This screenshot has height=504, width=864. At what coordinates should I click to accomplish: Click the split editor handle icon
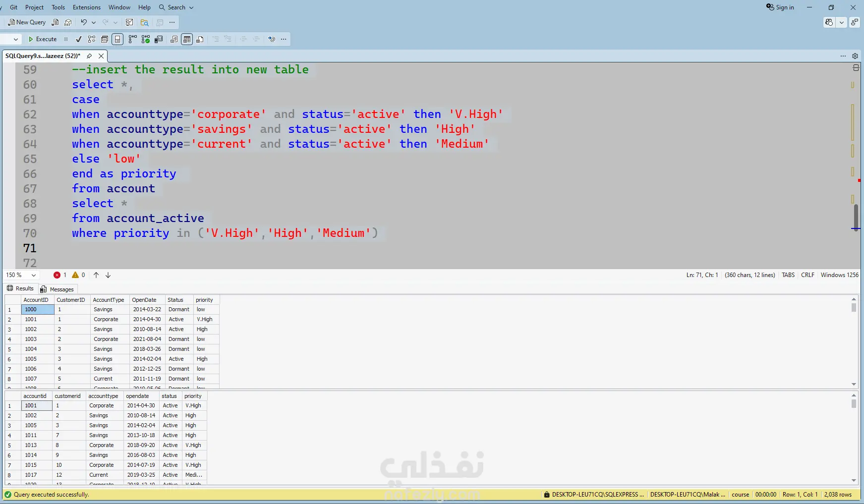(856, 68)
